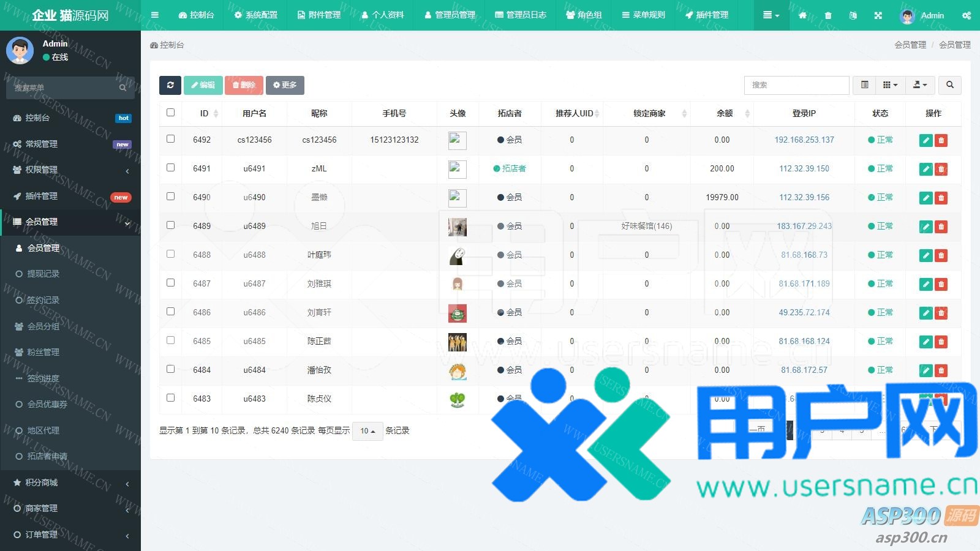Tick the checkbox for row 6486

click(170, 312)
